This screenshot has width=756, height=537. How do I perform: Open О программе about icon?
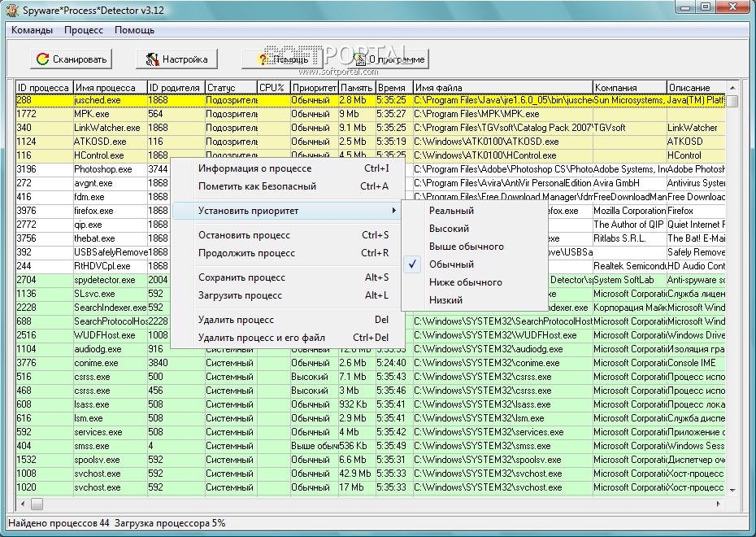coord(358,59)
